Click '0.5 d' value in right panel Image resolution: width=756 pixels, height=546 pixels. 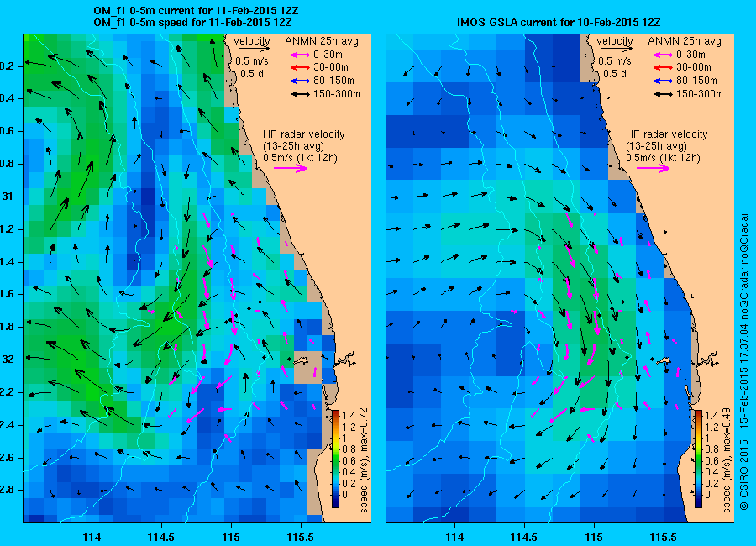(x=614, y=74)
